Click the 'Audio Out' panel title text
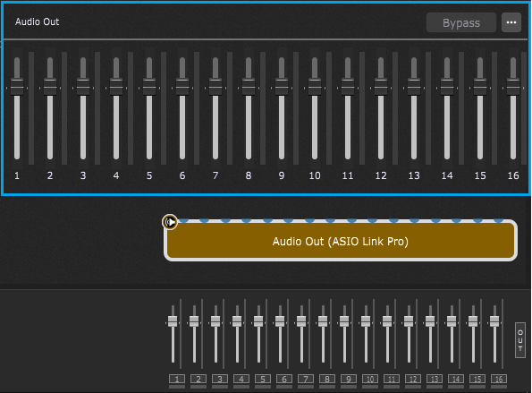Viewport: 532px width, 393px height. pyautogui.click(x=37, y=21)
